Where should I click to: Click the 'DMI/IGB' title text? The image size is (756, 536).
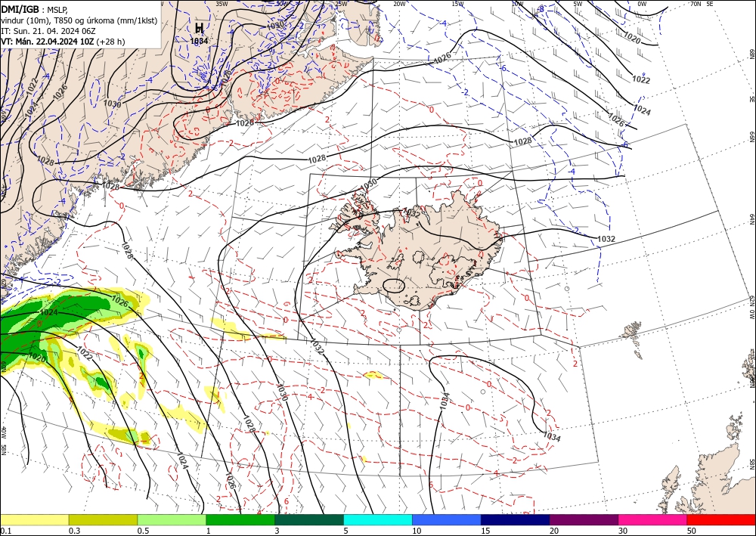click(20, 9)
